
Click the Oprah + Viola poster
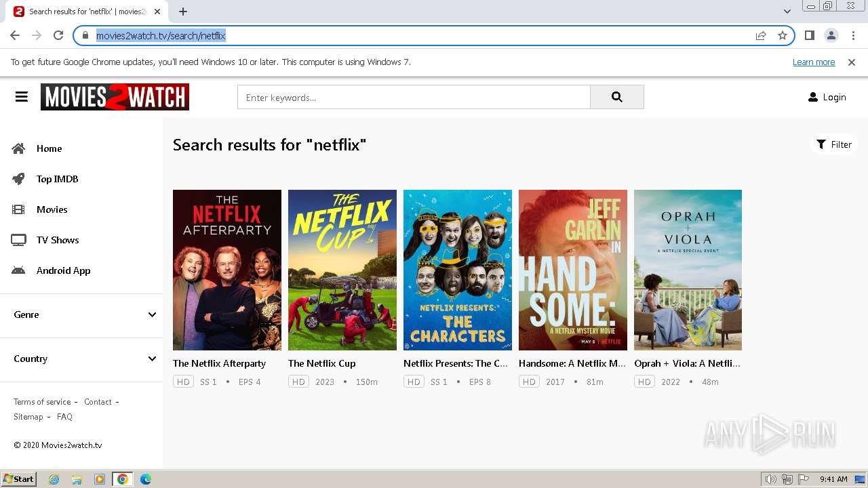(x=688, y=270)
